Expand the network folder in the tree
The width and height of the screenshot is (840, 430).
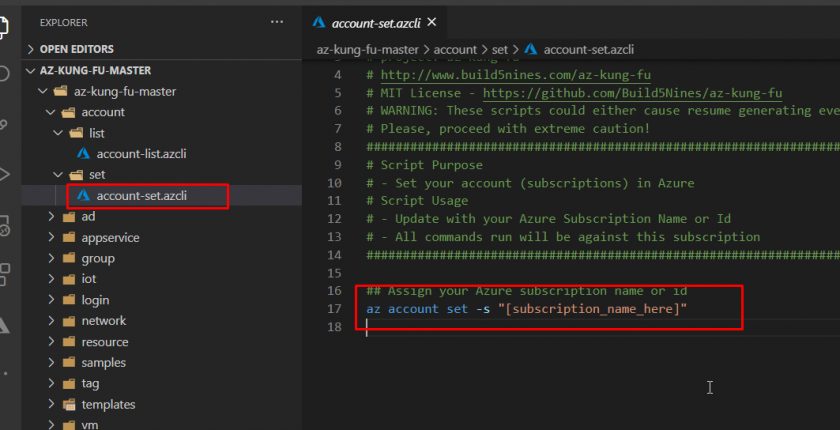[x=104, y=321]
